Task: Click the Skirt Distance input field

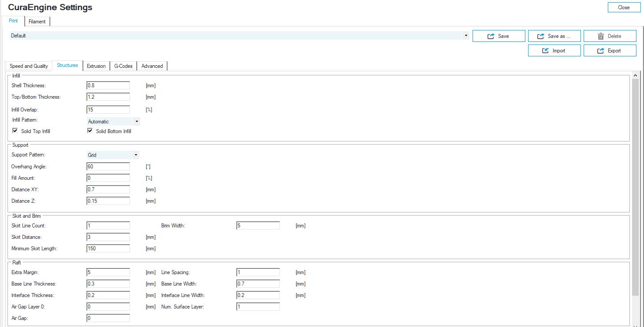Action: pos(108,237)
